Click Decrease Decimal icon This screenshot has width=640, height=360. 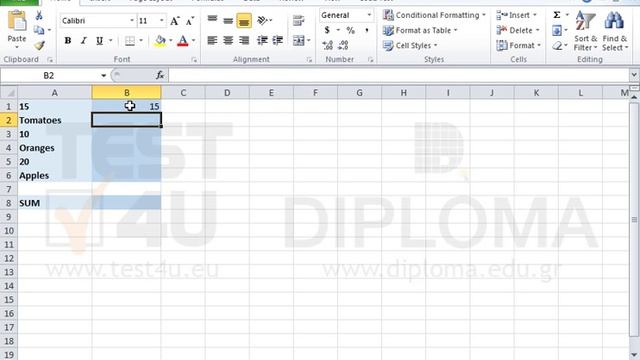click(343, 45)
